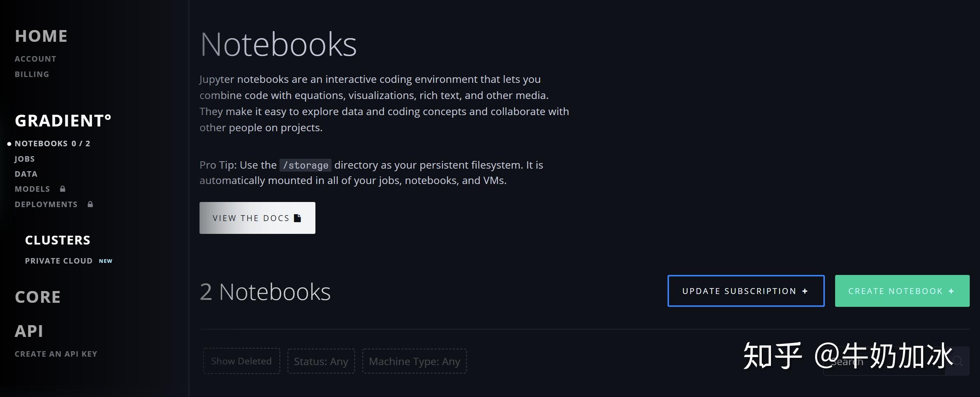Click the document icon on View the Docs
Screen dimensions: 980x397
click(x=297, y=218)
